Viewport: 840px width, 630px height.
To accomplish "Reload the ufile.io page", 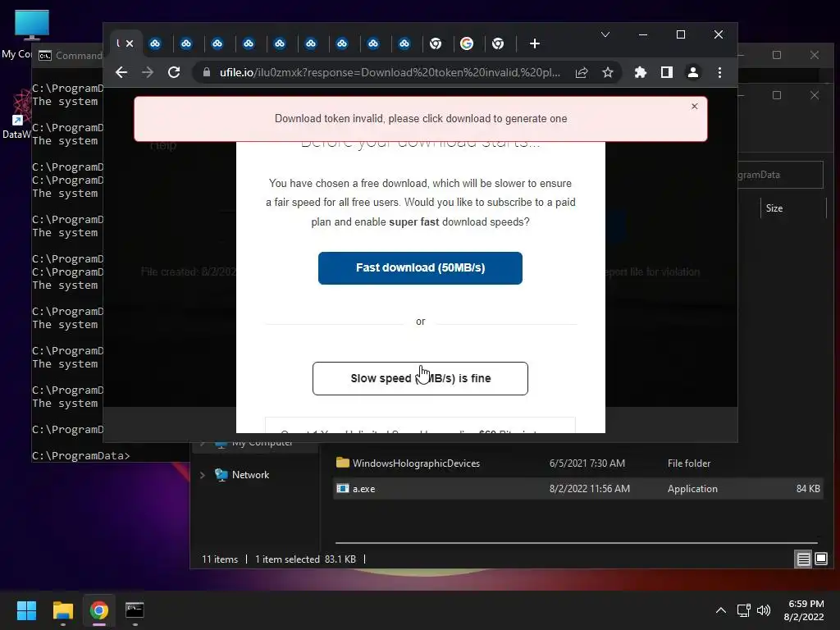I will tap(174, 72).
